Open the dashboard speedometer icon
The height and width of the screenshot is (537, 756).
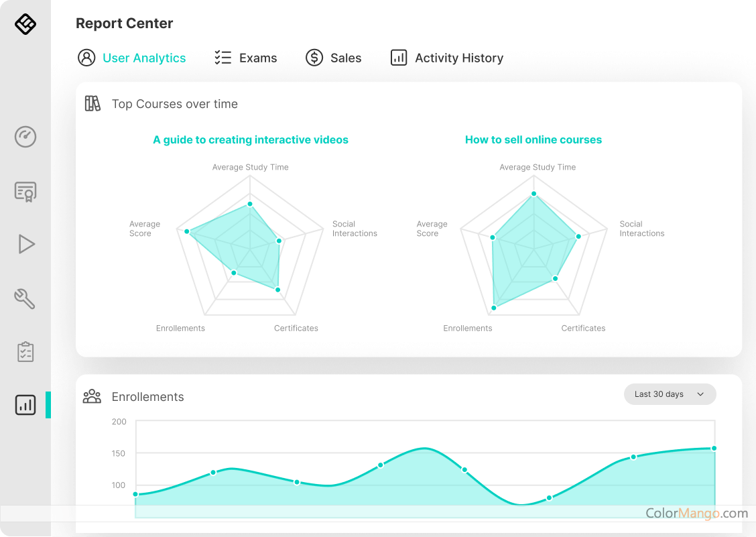(x=25, y=137)
